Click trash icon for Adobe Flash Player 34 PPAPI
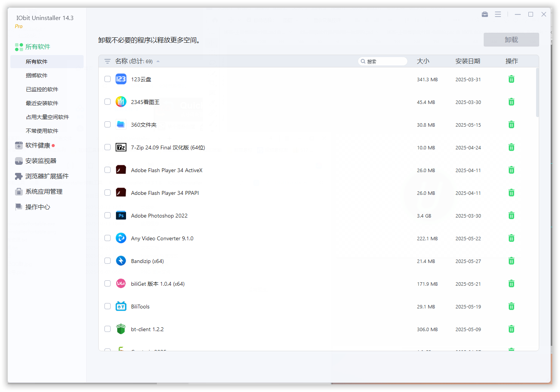 pos(511,193)
